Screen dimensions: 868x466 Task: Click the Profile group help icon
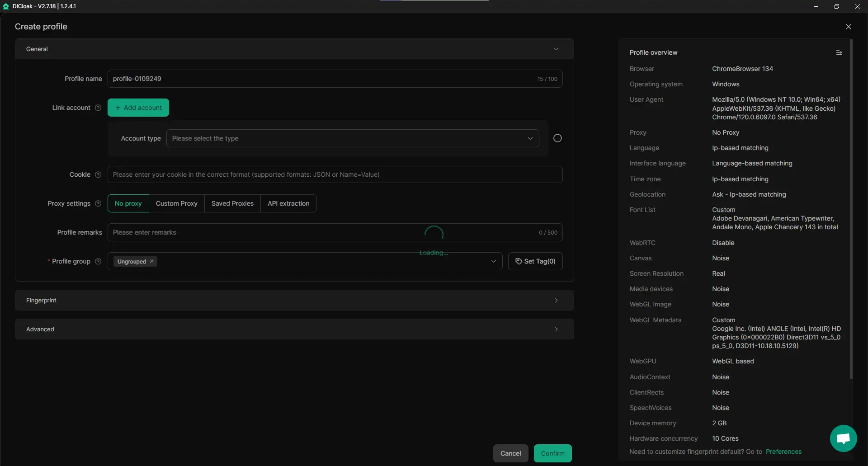(98, 261)
